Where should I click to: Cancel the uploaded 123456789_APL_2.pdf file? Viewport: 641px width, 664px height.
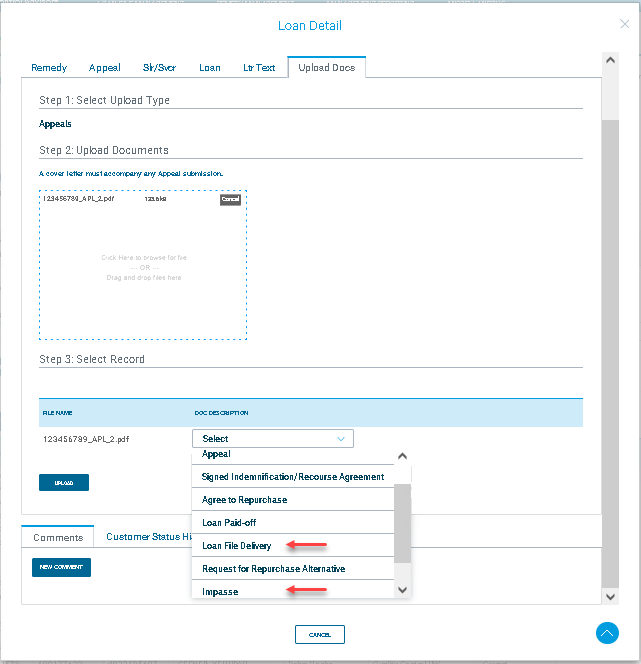(x=230, y=200)
